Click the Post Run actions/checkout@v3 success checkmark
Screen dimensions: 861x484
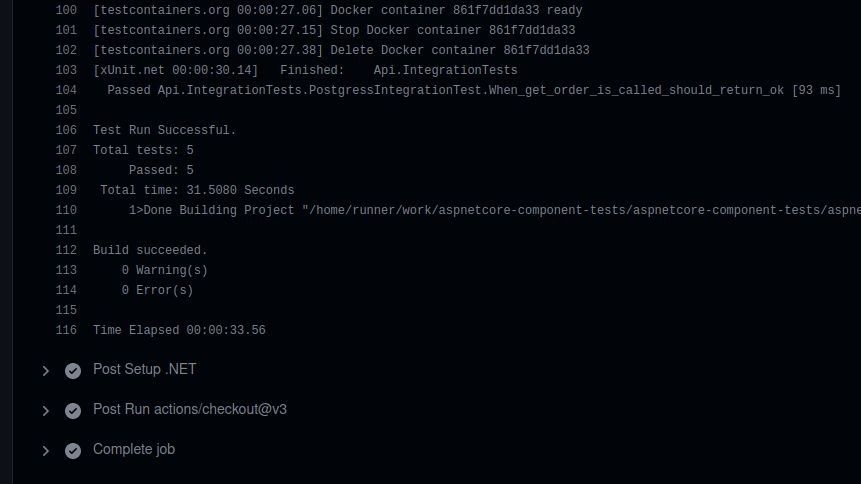[73, 411]
